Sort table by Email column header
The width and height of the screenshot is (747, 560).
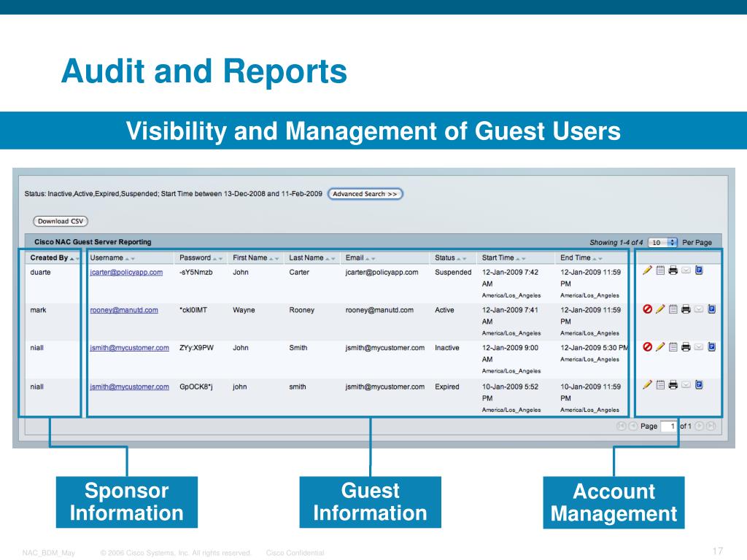[x=355, y=257]
